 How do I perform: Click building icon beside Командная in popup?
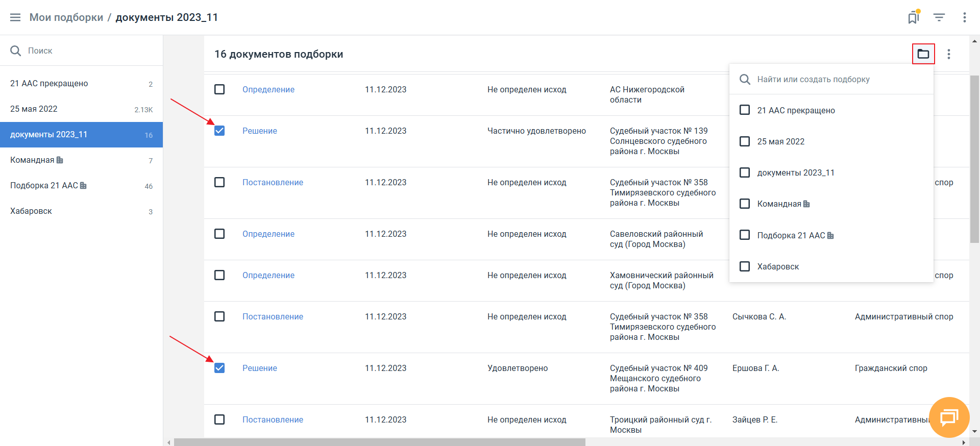[x=806, y=204]
